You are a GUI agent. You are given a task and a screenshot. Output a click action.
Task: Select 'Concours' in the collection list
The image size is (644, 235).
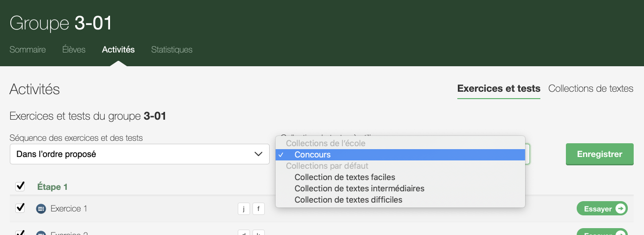tap(312, 155)
